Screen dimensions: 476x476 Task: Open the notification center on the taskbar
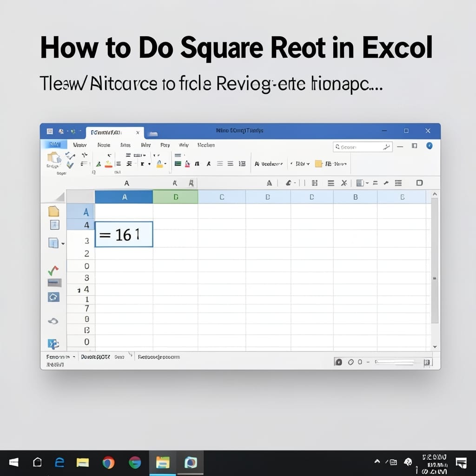click(461, 463)
